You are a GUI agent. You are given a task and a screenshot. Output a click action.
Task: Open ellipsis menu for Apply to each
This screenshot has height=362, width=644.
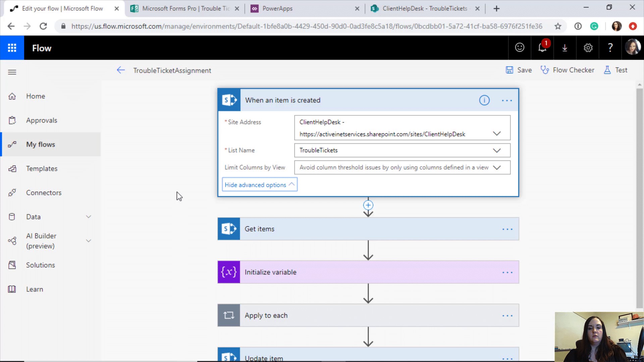[507, 316]
